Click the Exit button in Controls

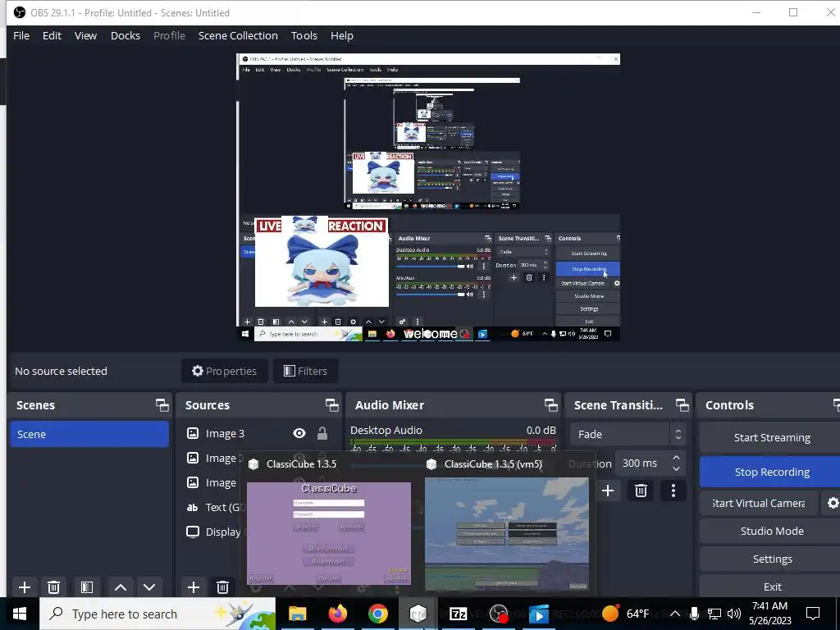coord(771,587)
